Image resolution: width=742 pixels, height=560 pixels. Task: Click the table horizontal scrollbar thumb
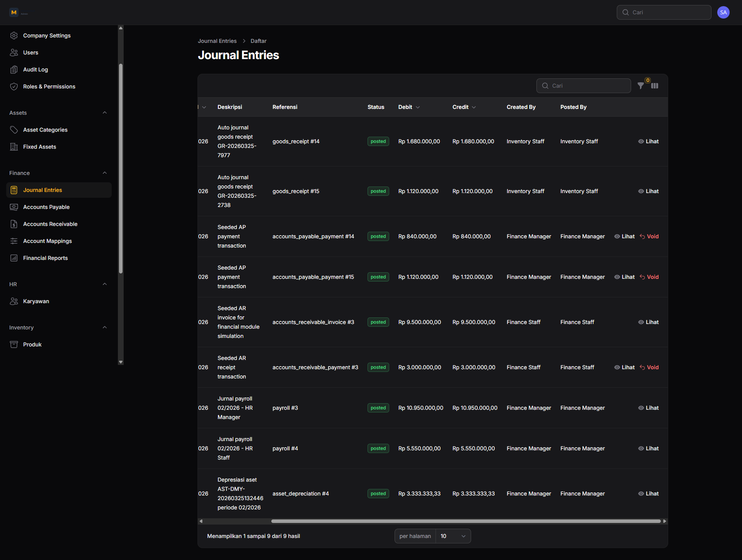466,521
